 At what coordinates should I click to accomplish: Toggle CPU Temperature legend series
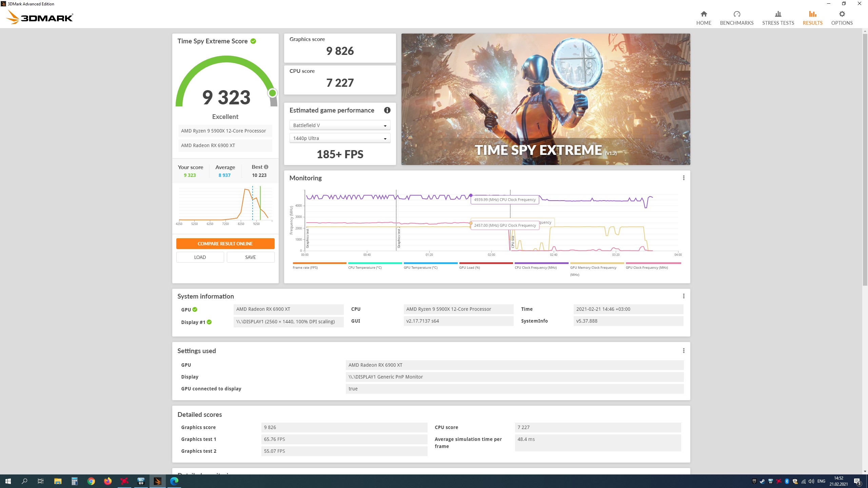pos(365,267)
